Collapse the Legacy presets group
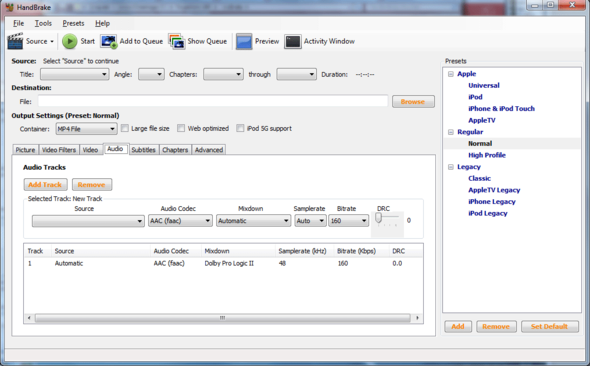Viewport: 590px width, 366px height. 450,167
